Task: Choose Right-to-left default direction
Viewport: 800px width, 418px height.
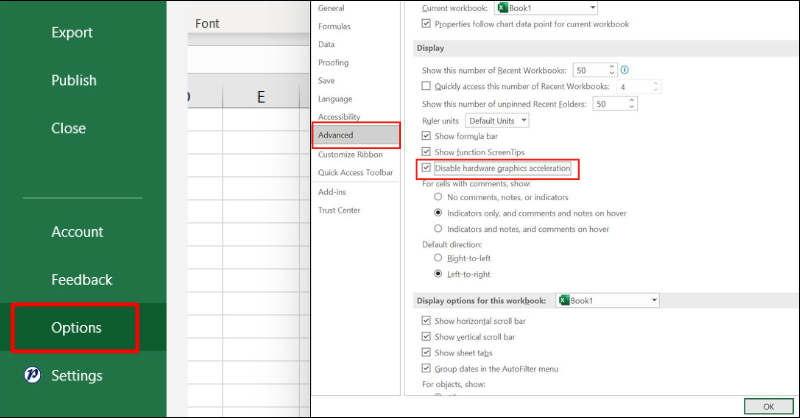Action: (438, 257)
